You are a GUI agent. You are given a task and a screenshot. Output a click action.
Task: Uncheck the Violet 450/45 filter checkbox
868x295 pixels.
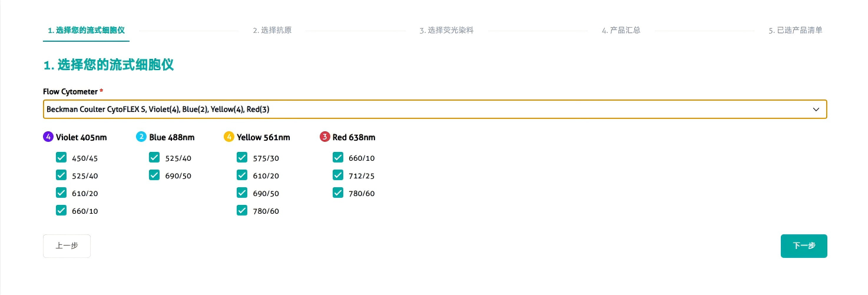[61, 157]
